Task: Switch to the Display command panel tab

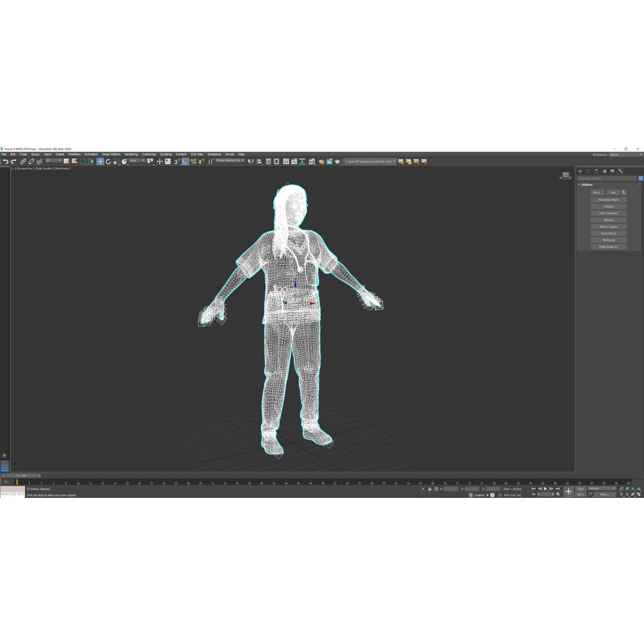Action: [612, 171]
